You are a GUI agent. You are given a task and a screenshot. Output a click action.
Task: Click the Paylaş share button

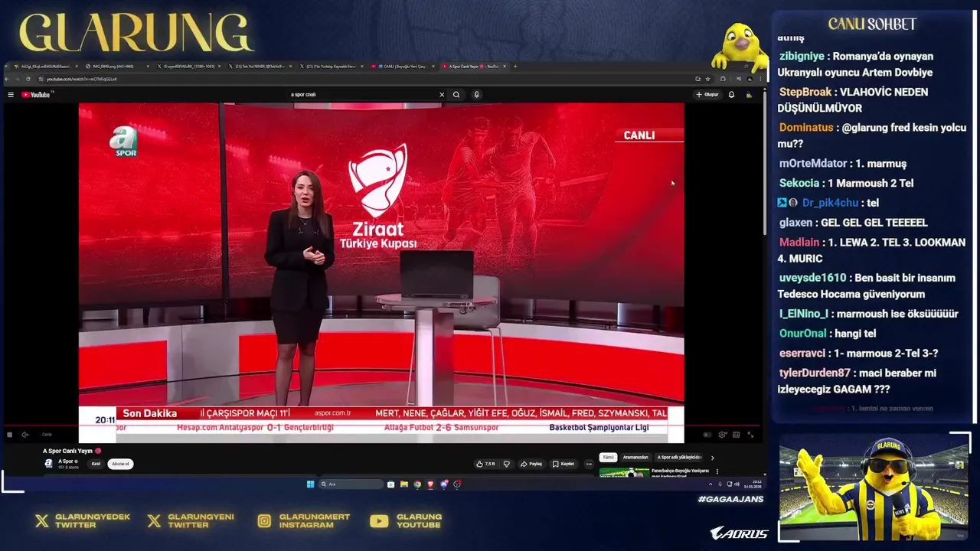click(x=531, y=464)
